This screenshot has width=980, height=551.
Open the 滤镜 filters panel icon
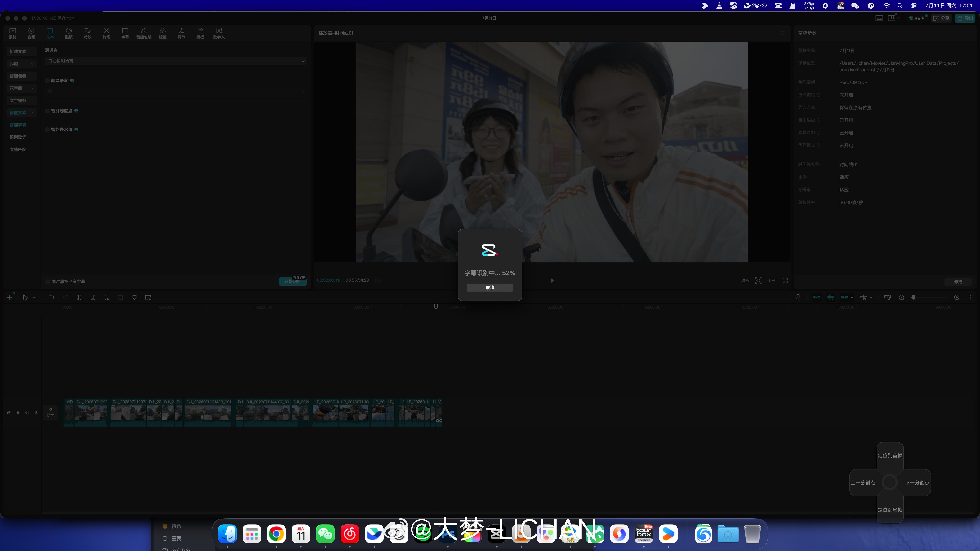(163, 33)
